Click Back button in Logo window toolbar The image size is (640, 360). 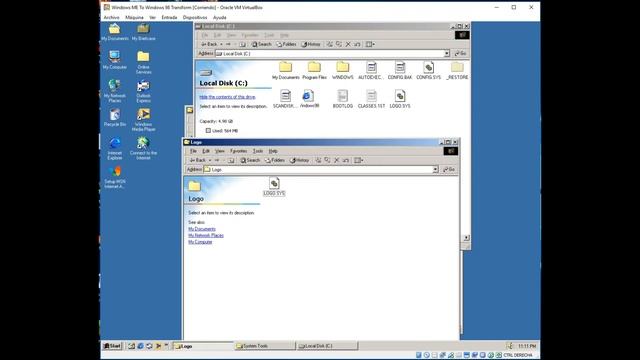198,160
